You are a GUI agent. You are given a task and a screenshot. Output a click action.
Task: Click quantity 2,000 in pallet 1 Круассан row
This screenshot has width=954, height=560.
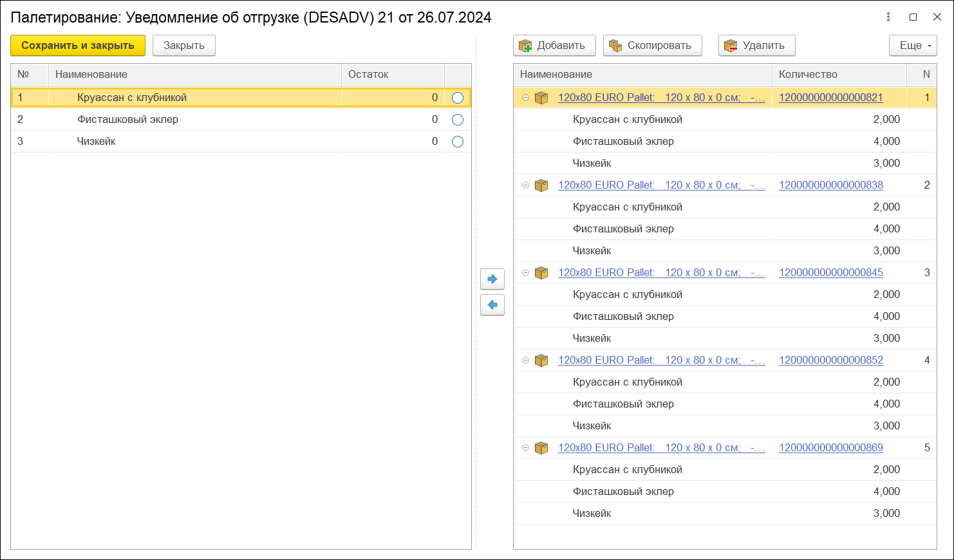[886, 120]
